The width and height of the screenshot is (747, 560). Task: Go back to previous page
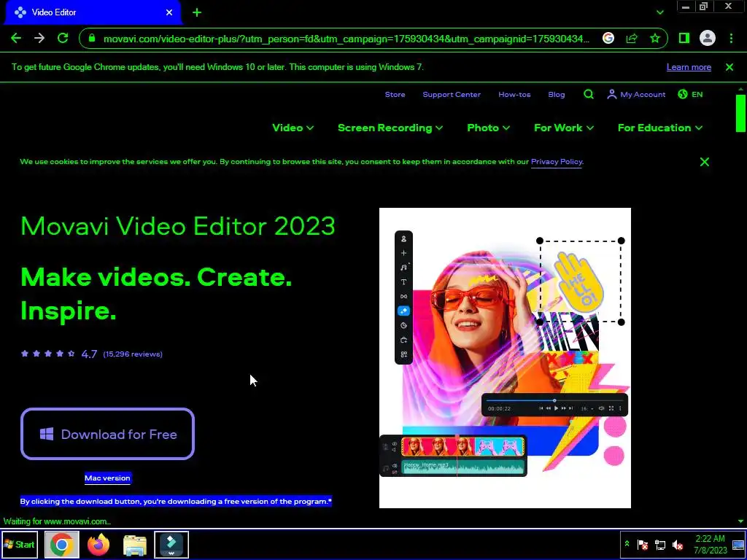point(16,38)
